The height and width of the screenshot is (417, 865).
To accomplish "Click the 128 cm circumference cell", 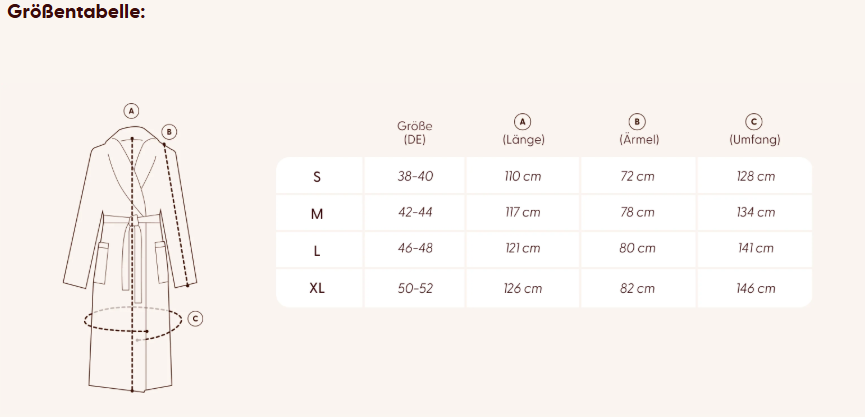I will pos(754,177).
